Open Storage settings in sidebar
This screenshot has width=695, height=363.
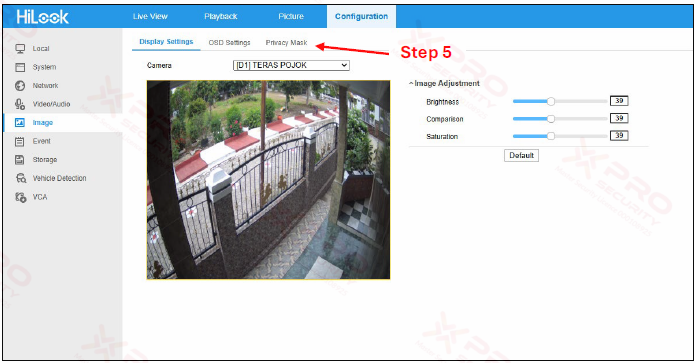[45, 160]
